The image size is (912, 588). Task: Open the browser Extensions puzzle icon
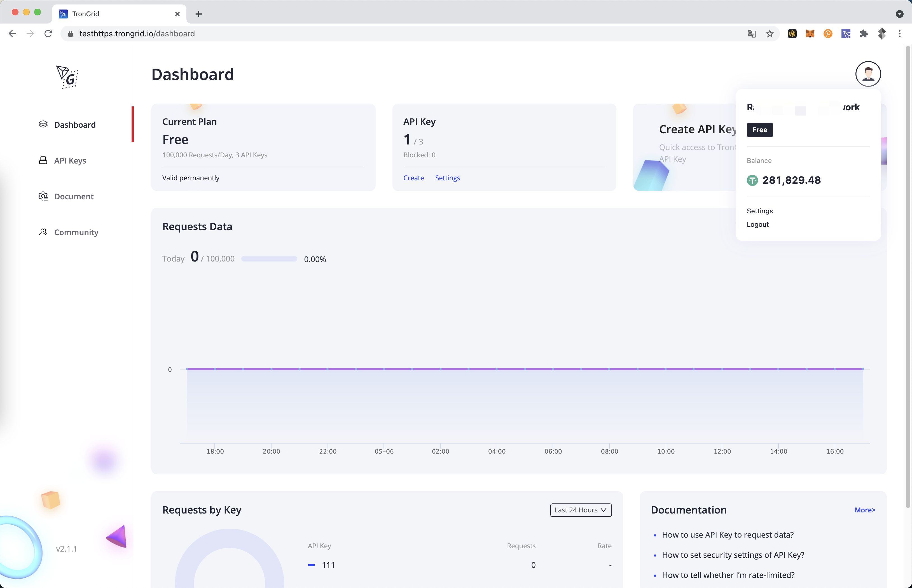click(x=864, y=34)
